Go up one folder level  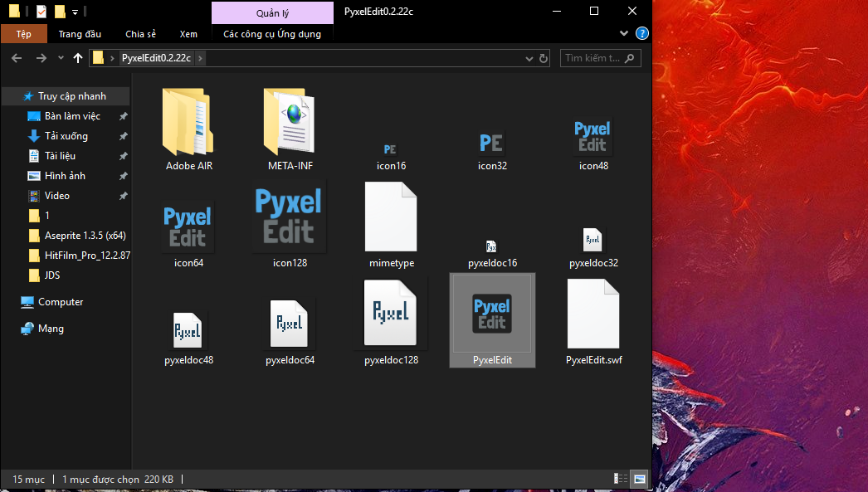78,58
